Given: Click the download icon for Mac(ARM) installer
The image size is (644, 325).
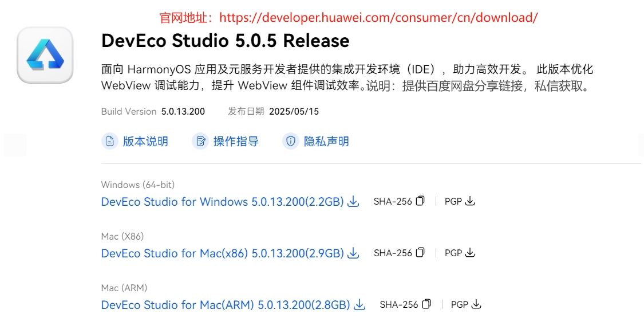Looking at the screenshot, I should (x=359, y=305).
